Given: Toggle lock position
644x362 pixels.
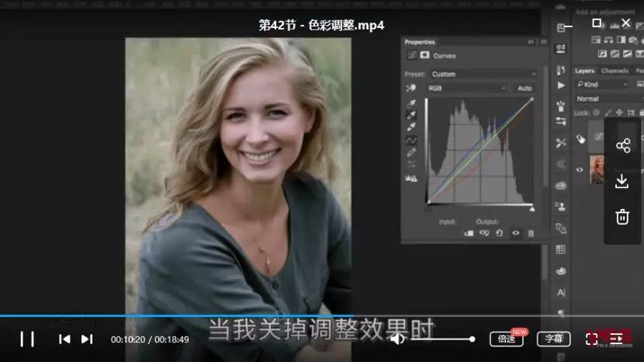Looking at the screenshot, I should [619, 113].
